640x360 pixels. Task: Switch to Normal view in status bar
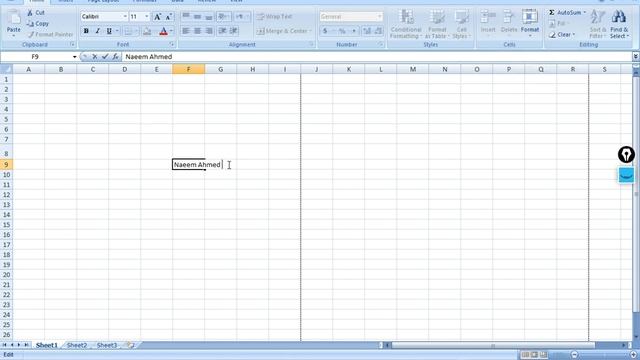point(525,355)
